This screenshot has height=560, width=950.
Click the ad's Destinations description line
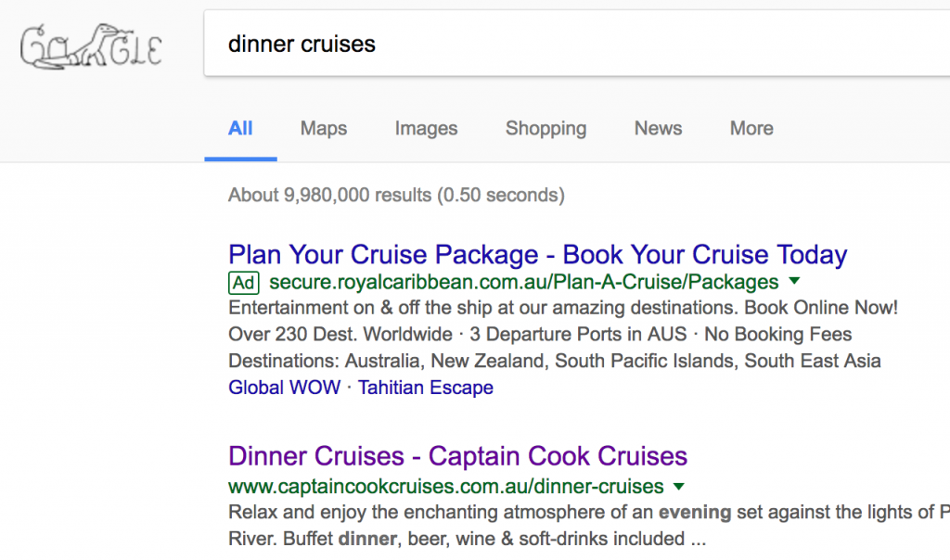coord(554,361)
